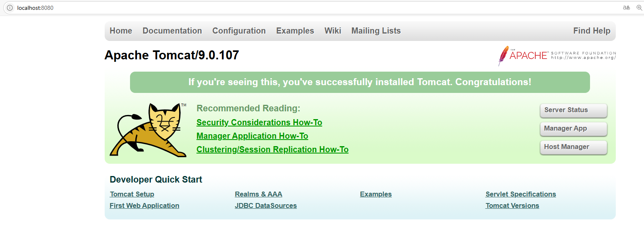The width and height of the screenshot is (644, 228).
Task: Click the site information icon in address bar
Action: pyautogui.click(x=10, y=8)
